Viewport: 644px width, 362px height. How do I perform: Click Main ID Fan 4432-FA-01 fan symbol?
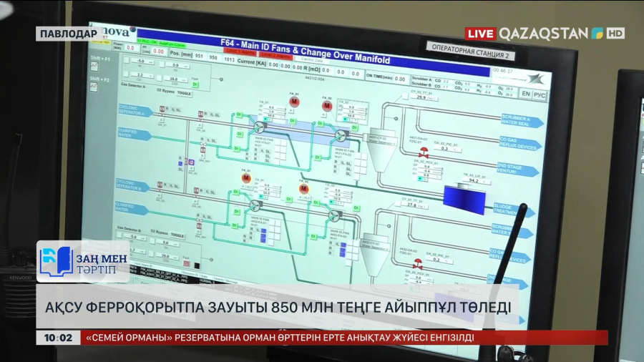pos(255,205)
